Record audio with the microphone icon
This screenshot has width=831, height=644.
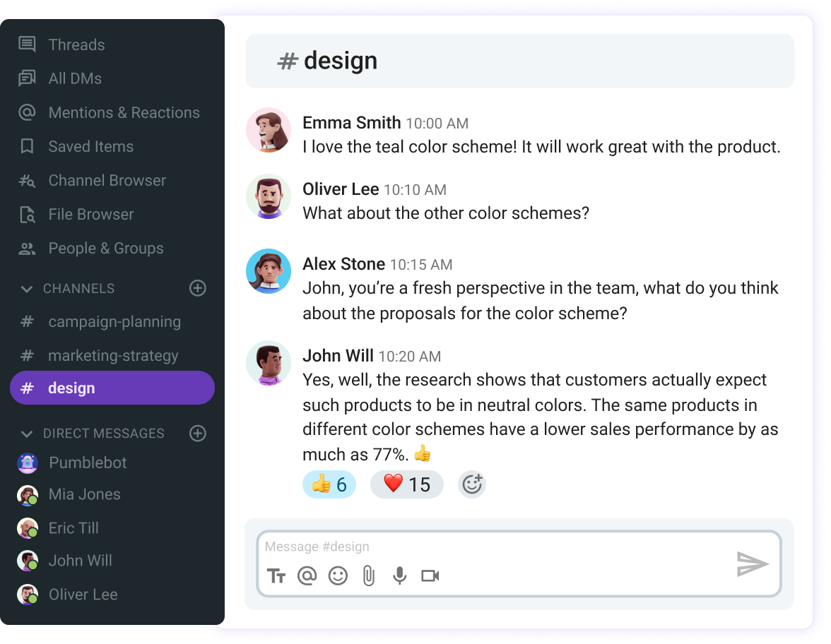(399, 576)
